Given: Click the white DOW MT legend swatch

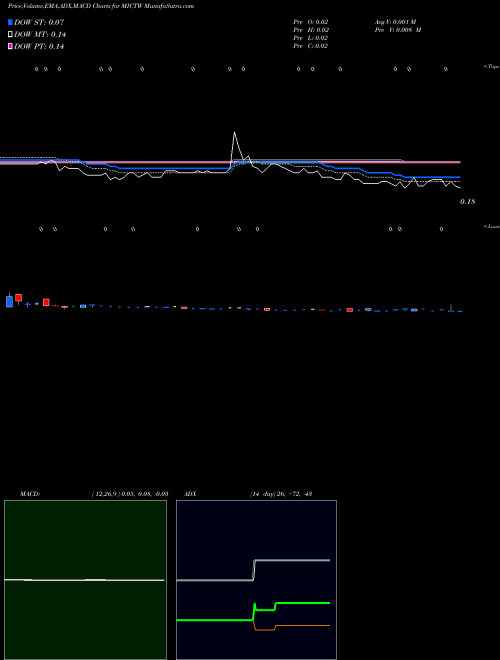Looking at the screenshot, I should [x=10, y=34].
